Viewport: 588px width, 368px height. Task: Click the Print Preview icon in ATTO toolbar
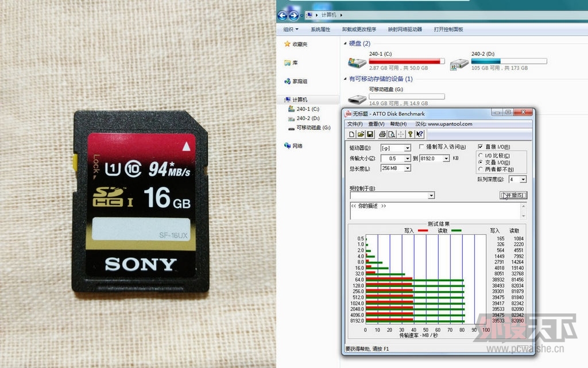pos(392,134)
